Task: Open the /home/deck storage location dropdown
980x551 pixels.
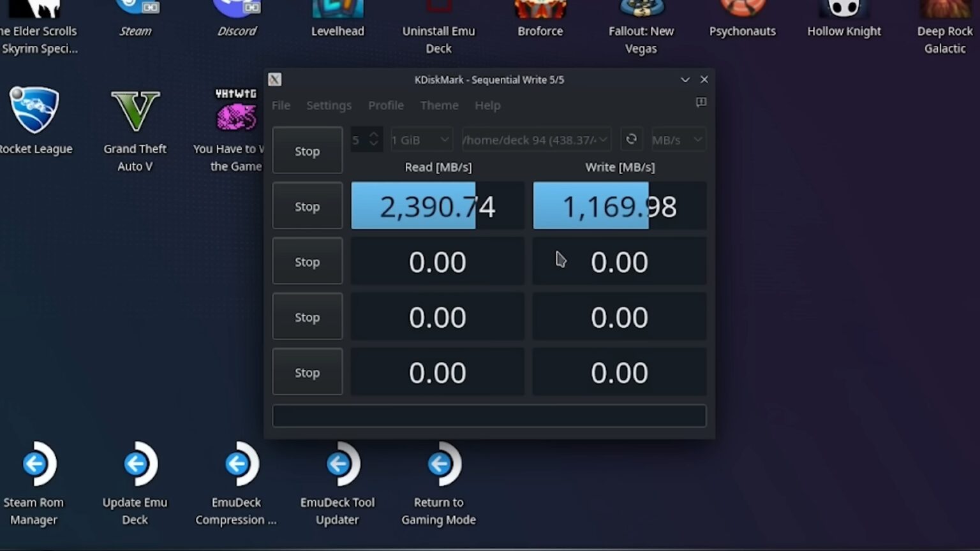Action: (x=535, y=140)
